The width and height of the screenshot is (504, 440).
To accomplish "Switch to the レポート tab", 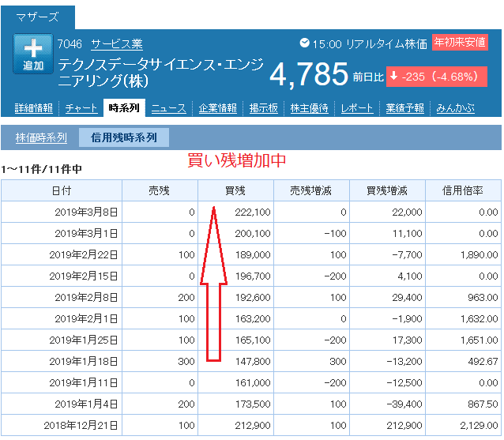I will click(357, 108).
